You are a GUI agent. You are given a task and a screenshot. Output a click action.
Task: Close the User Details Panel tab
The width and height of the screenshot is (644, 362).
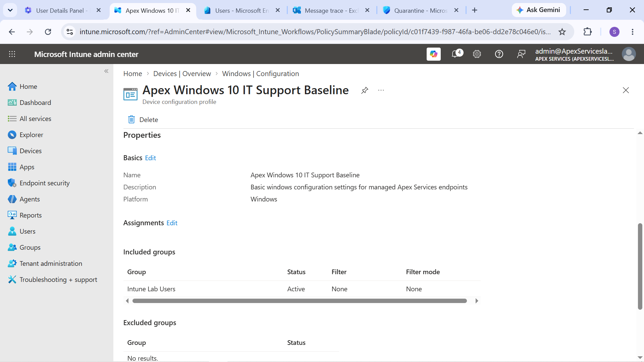point(99,10)
